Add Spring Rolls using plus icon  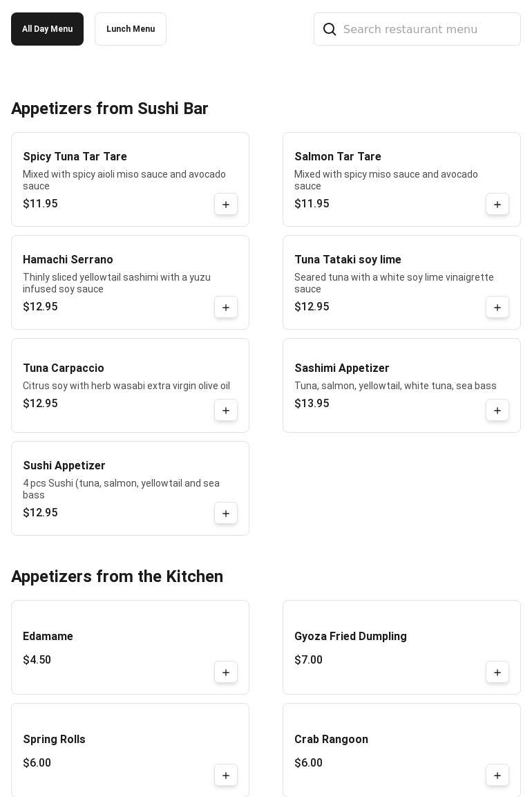[x=226, y=775]
